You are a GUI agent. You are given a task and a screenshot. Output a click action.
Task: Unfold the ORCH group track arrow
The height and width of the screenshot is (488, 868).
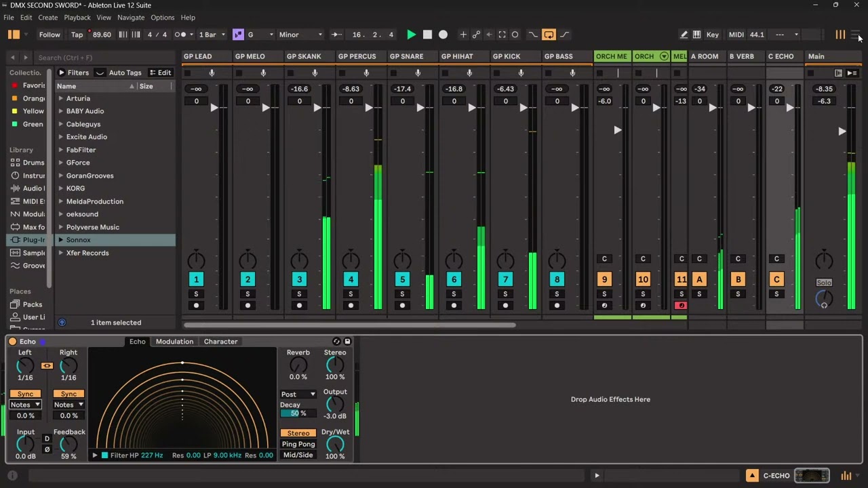[x=664, y=56]
